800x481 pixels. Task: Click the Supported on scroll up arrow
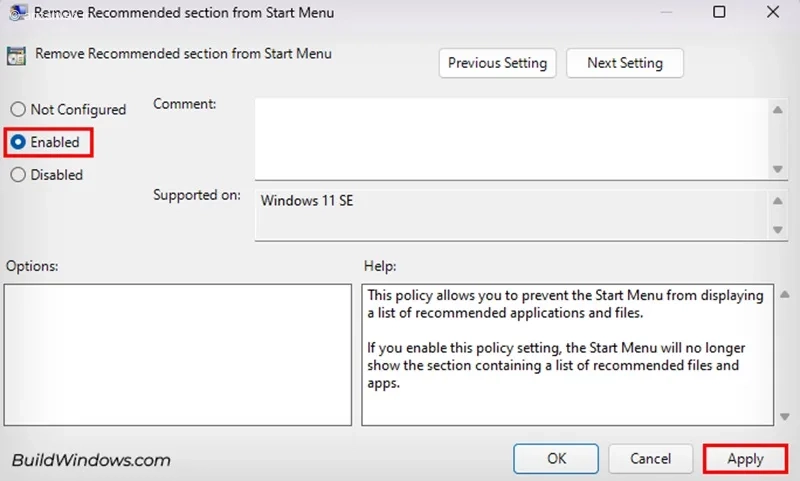[x=779, y=201]
